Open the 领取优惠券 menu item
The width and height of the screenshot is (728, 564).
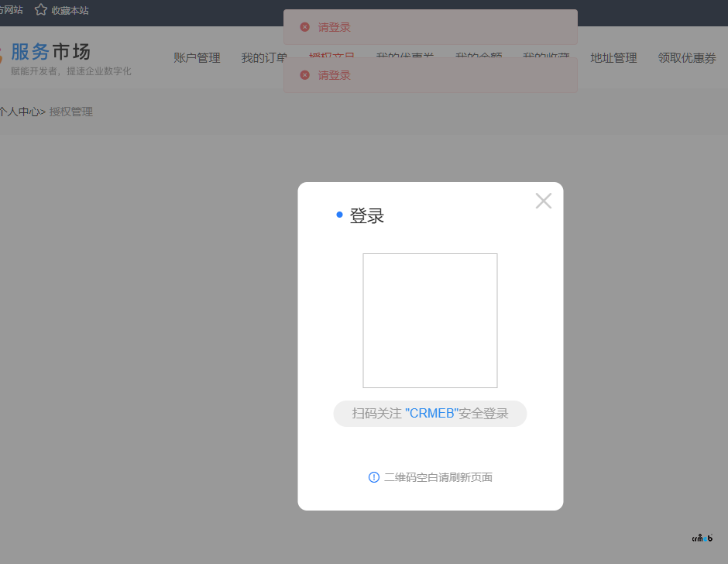687,58
